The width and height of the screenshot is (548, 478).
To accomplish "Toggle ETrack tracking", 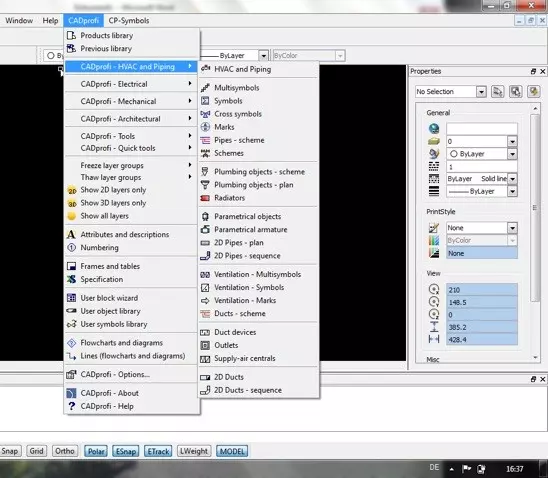I will 158,451.
